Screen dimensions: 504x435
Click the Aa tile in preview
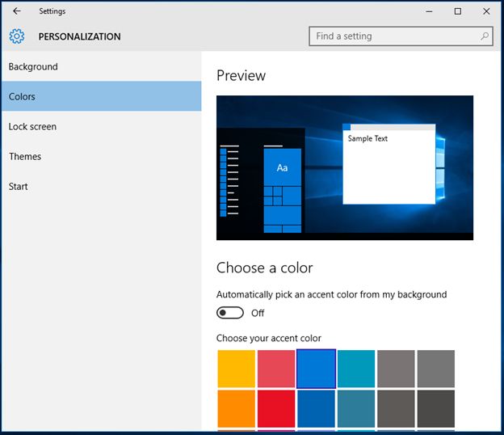pyautogui.click(x=282, y=167)
